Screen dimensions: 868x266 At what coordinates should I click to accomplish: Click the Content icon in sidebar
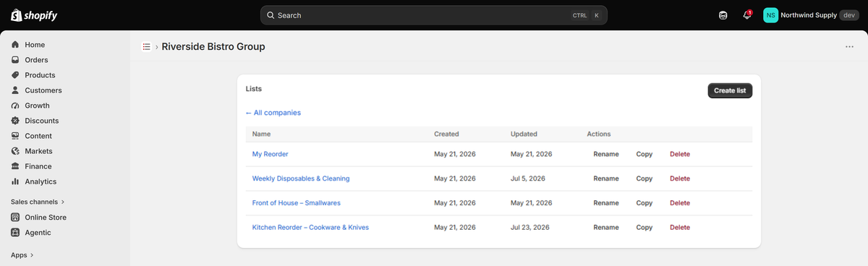coord(15,136)
